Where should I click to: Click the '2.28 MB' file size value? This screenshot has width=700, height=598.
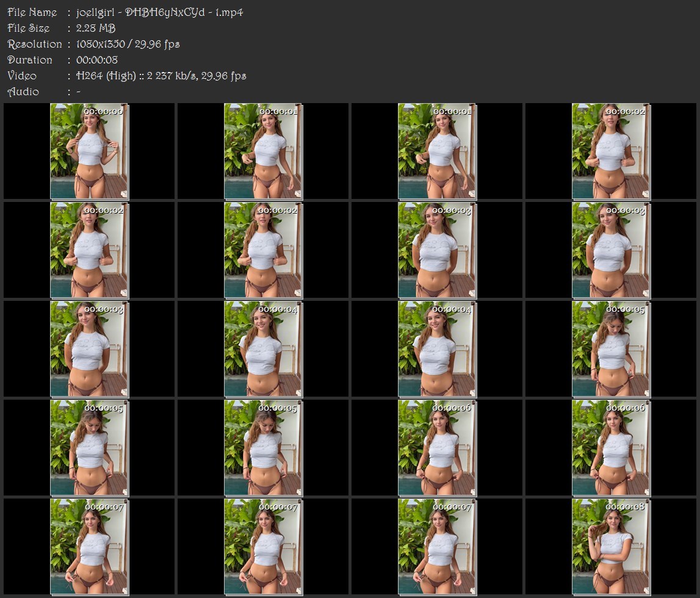point(96,28)
